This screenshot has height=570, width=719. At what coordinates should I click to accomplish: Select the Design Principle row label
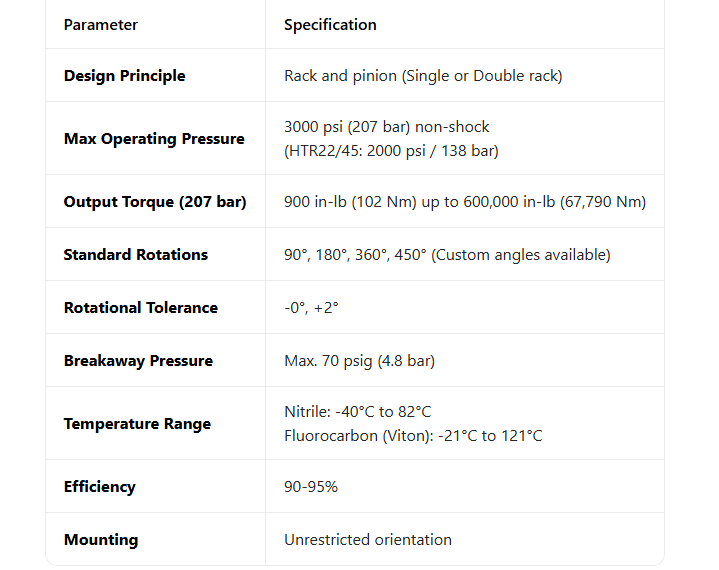coord(124,76)
